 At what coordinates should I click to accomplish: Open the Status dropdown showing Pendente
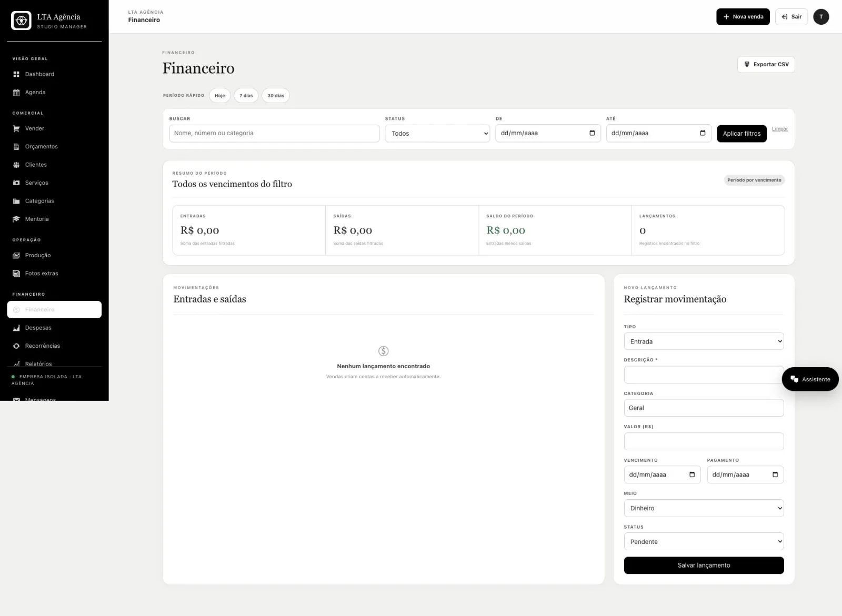pos(704,541)
